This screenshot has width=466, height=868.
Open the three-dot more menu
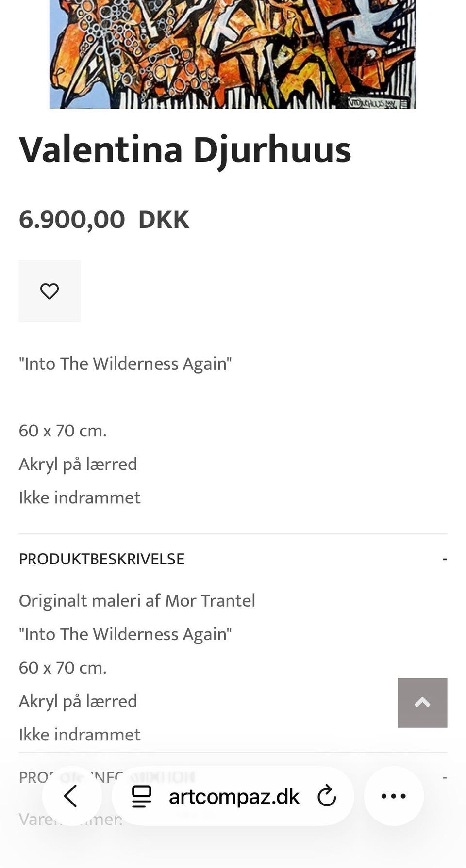[x=394, y=796]
